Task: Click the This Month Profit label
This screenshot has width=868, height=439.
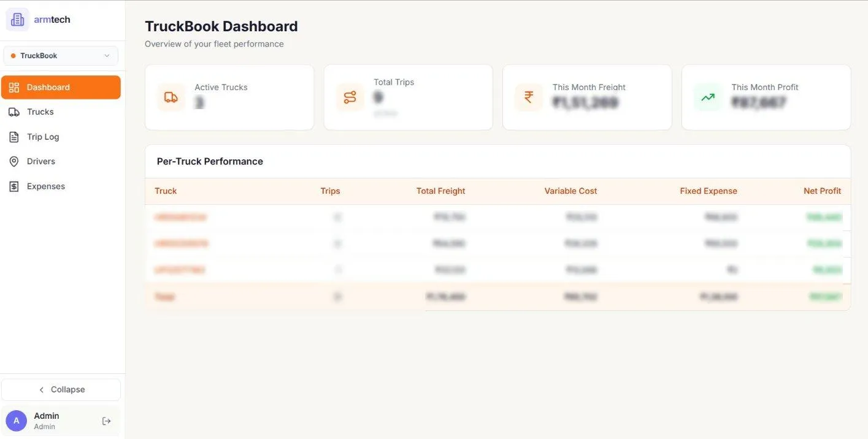Action: pos(765,87)
